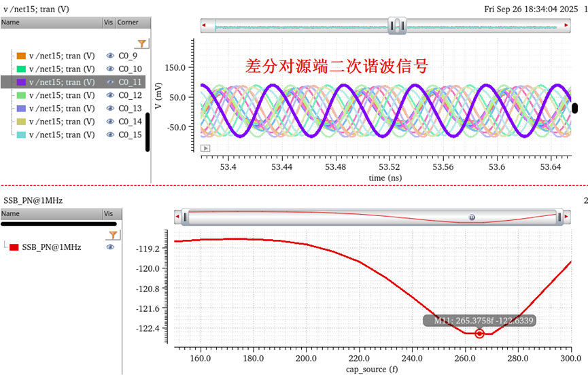
Task: Select the C0_13 v /net15 trace row
Action: [x=61, y=108]
